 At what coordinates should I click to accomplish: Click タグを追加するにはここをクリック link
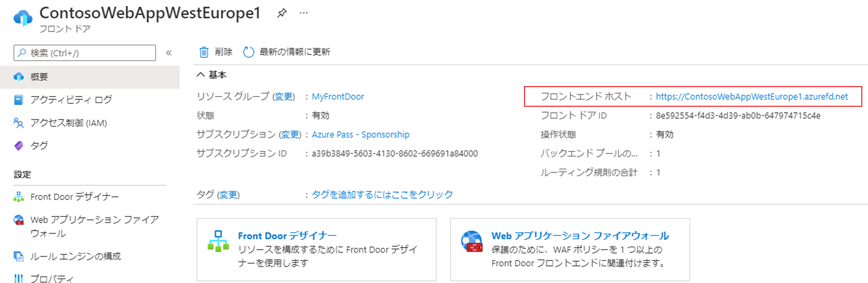[382, 195]
